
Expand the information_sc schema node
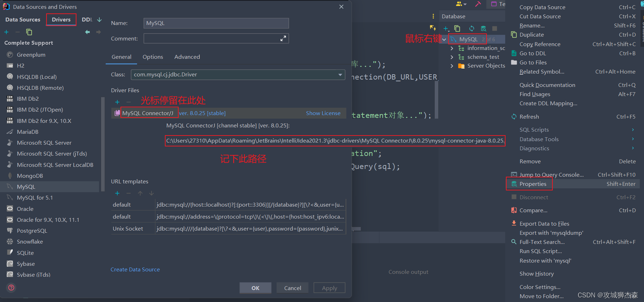[452, 48]
